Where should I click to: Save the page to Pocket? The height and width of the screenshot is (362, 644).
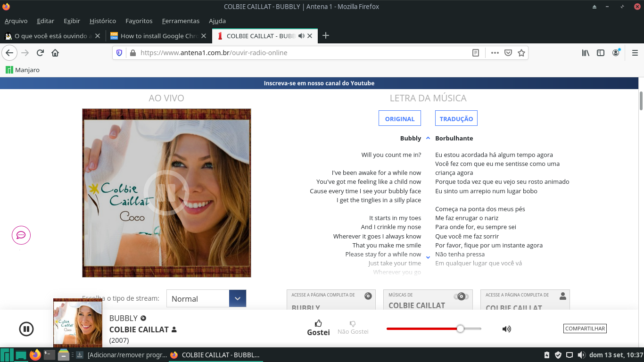[x=508, y=53]
